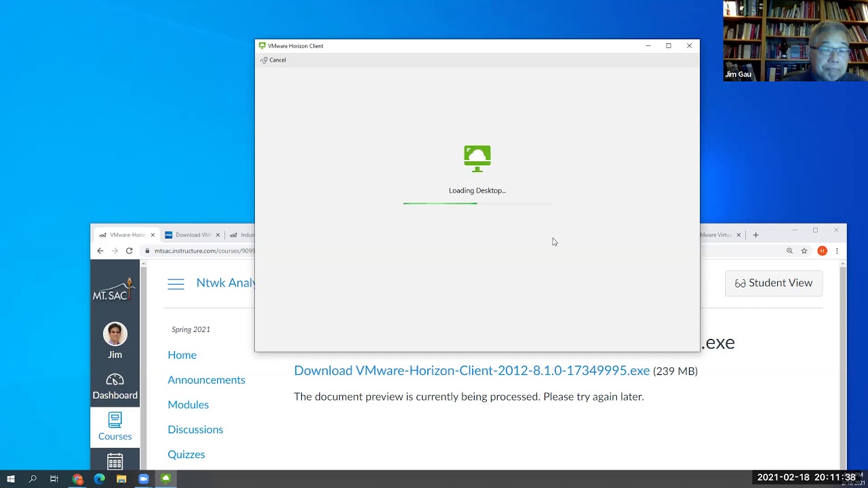This screenshot has height=488, width=868.
Task: Click the lock icon in address bar
Action: click(x=147, y=251)
